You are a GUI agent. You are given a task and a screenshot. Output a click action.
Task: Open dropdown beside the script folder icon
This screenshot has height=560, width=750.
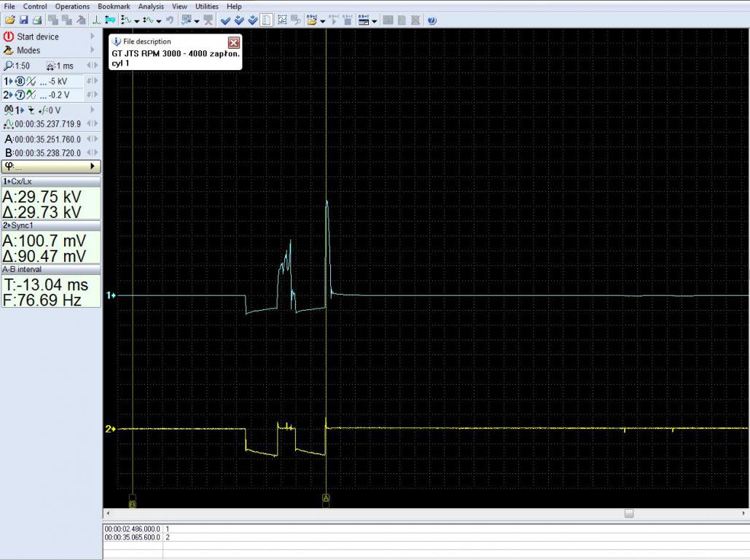[323, 21]
